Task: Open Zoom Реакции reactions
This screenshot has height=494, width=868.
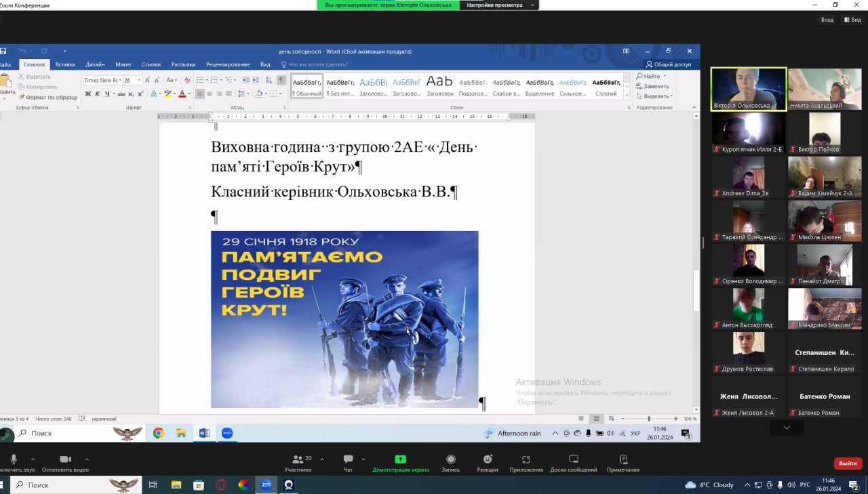Action: (488, 464)
